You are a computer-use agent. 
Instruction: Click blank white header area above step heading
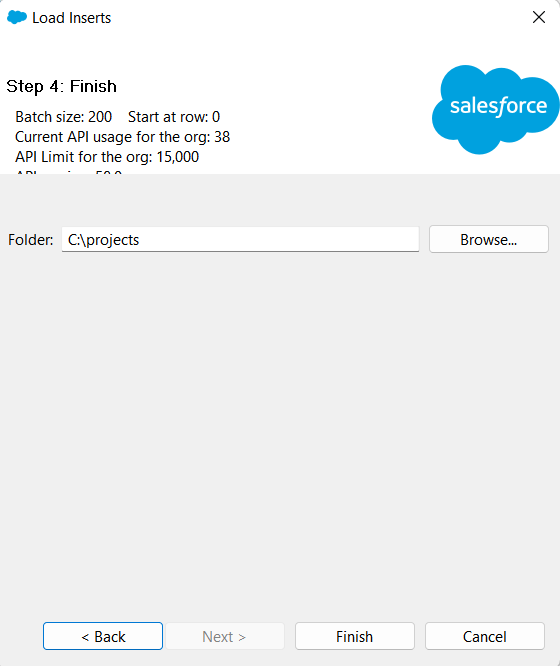212,53
